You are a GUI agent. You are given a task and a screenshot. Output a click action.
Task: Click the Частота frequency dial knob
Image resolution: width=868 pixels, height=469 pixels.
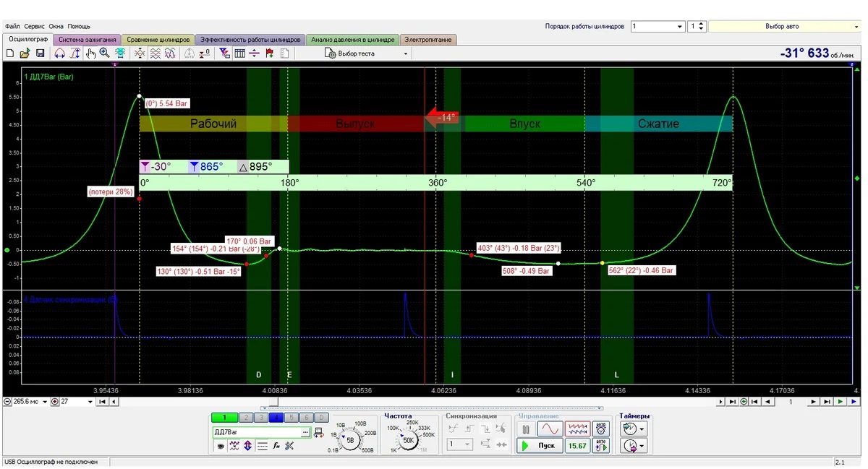pyautogui.click(x=408, y=440)
